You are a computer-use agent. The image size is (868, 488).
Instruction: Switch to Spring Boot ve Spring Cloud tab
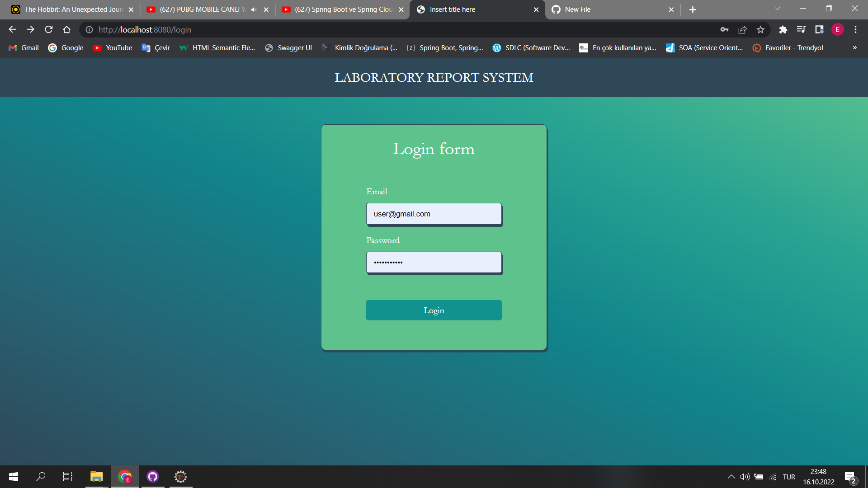(x=342, y=9)
